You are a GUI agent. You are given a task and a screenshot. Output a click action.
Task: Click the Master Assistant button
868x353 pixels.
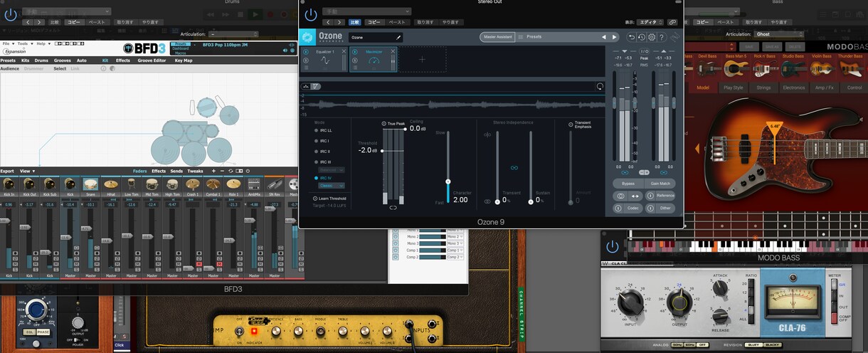[498, 37]
